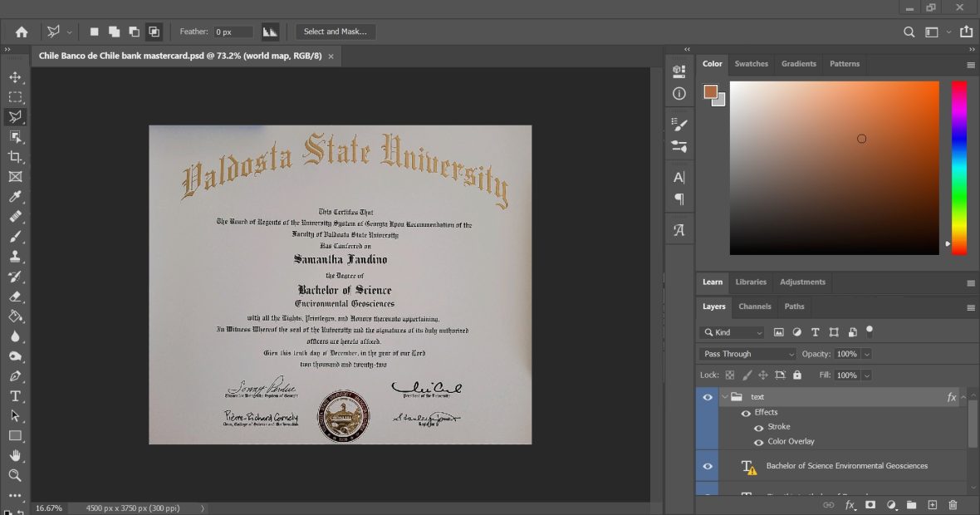Open the Opacity slider dropdown arrow
Screen dimensions: 980x515
click(x=866, y=355)
